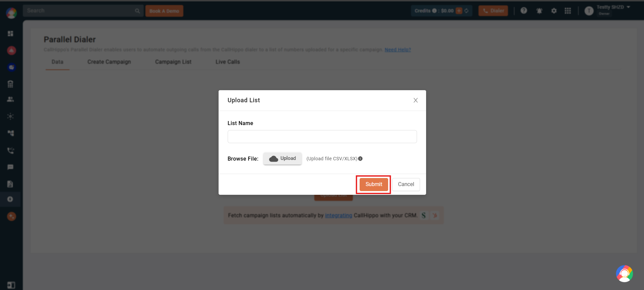Refresh the credits balance icon
Image resolution: width=644 pixels, height=290 pixels.
[x=466, y=11]
